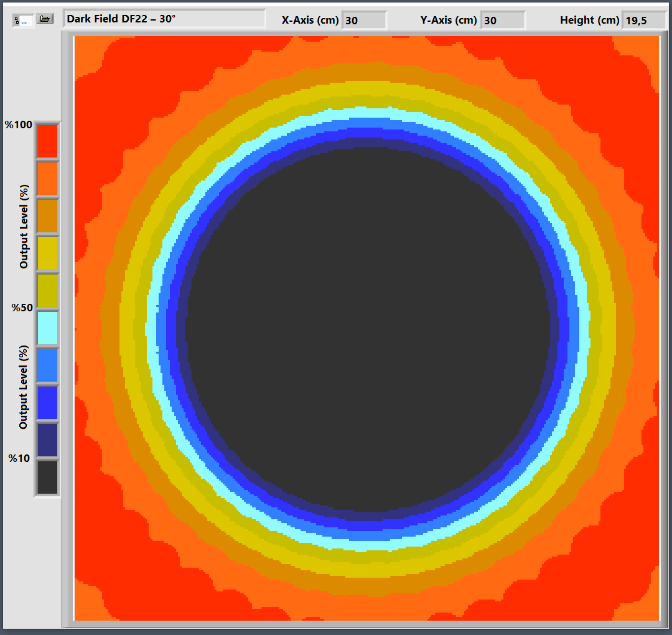Click the Y-Axis (cm) label
Viewport: 672px width, 635px height.
pos(449,21)
